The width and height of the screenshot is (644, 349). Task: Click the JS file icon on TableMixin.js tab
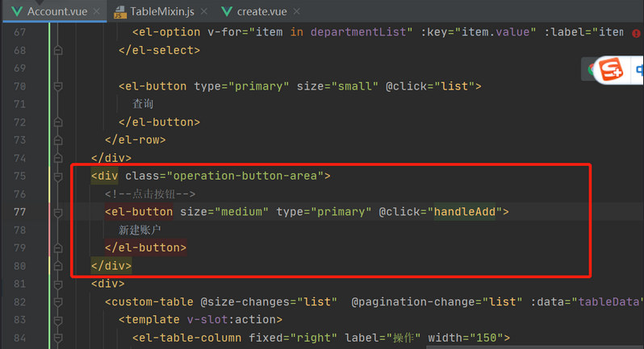[119, 12]
